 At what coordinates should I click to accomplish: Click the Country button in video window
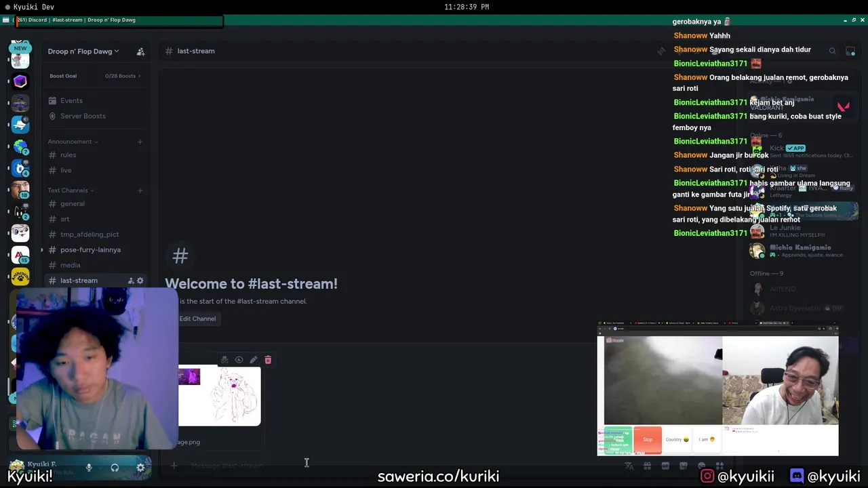click(677, 439)
